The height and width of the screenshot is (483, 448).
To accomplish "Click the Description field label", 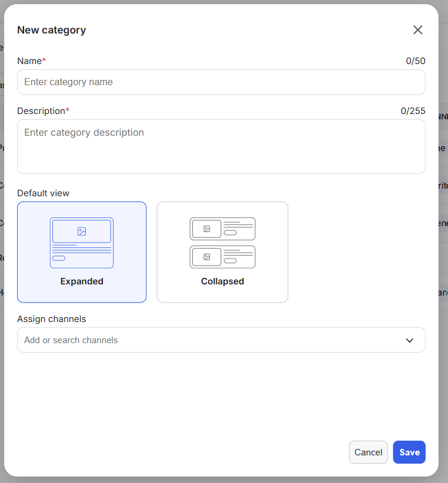I will tap(41, 111).
